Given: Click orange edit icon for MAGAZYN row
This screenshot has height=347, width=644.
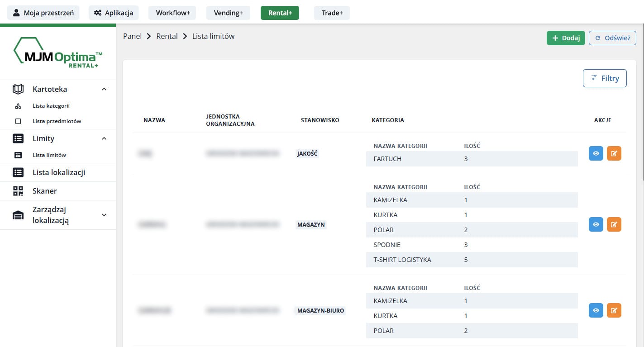Looking at the screenshot, I should [614, 224].
